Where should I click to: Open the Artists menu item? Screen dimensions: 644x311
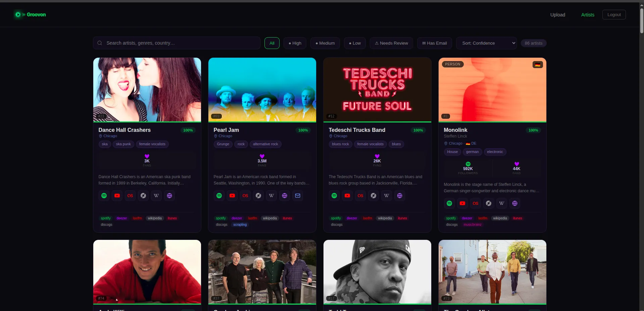[x=588, y=14]
